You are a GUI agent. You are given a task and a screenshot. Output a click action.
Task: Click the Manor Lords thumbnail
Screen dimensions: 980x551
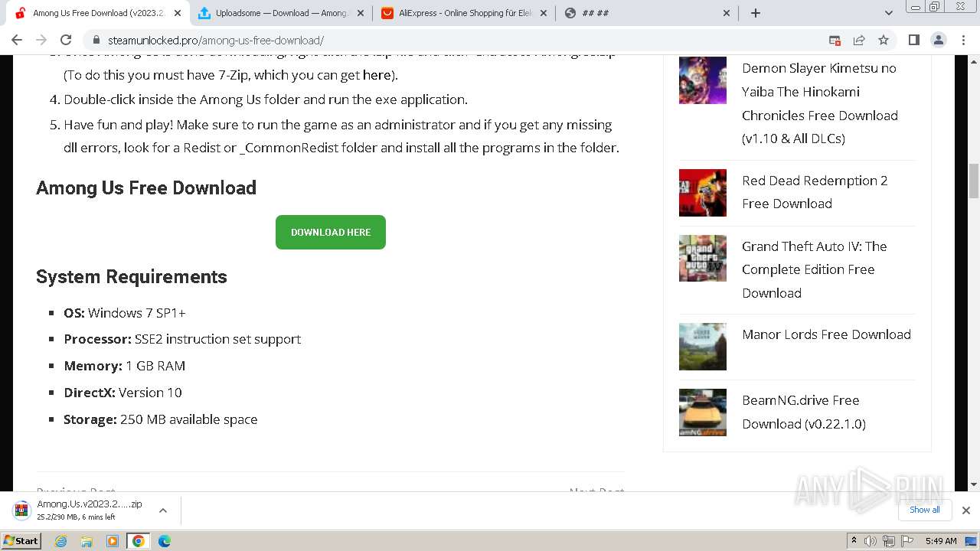pyautogui.click(x=703, y=347)
